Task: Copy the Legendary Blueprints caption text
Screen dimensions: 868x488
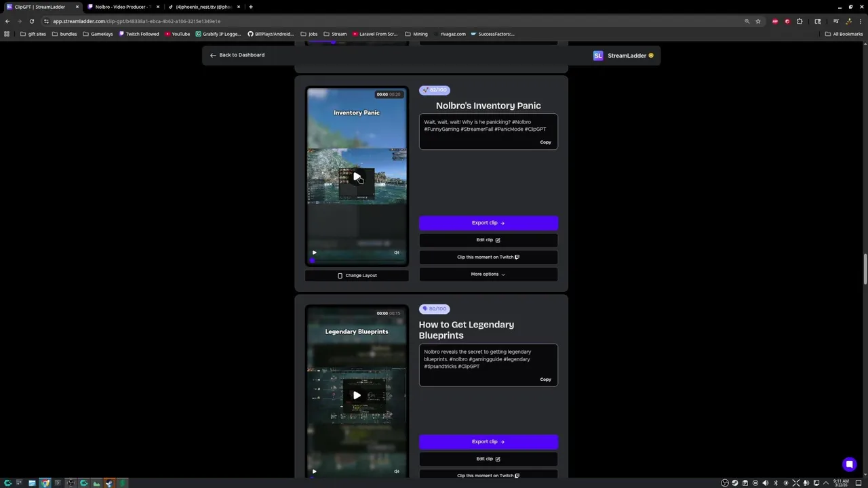Action: point(545,380)
